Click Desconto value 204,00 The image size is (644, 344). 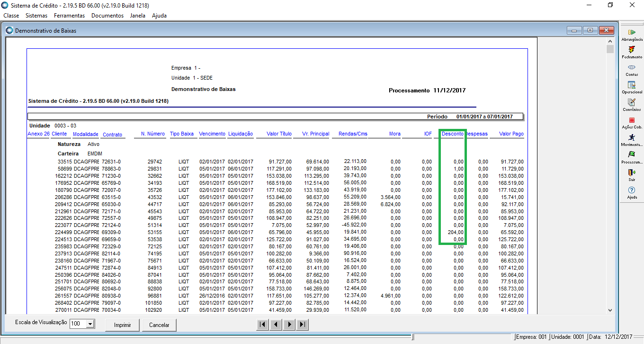[456, 233]
